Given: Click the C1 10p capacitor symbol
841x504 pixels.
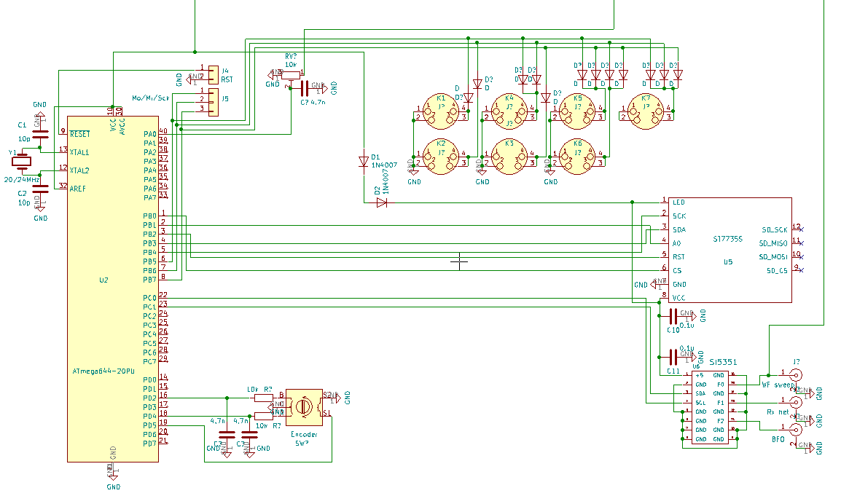Looking at the screenshot, I should [41, 133].
